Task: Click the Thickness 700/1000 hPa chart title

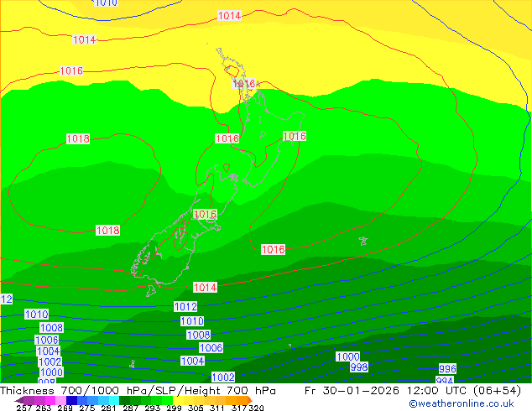Action: click(138, 391)
